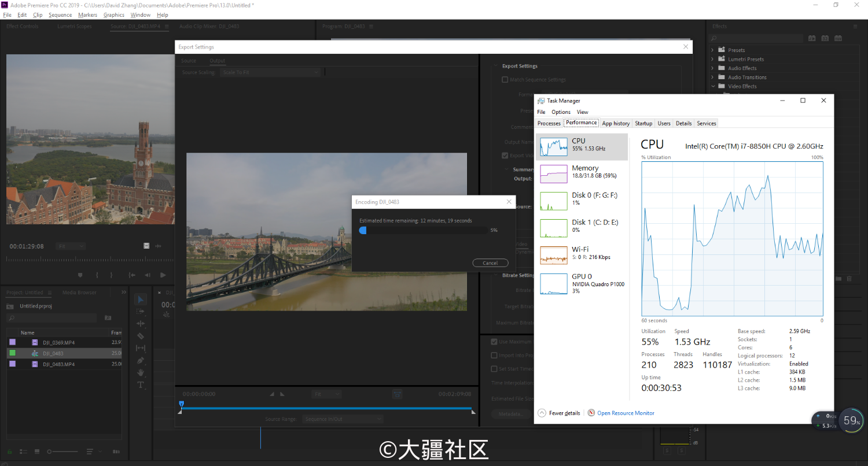
Task: Open new search bin icon in Project panel
Action: coord(108,318)
